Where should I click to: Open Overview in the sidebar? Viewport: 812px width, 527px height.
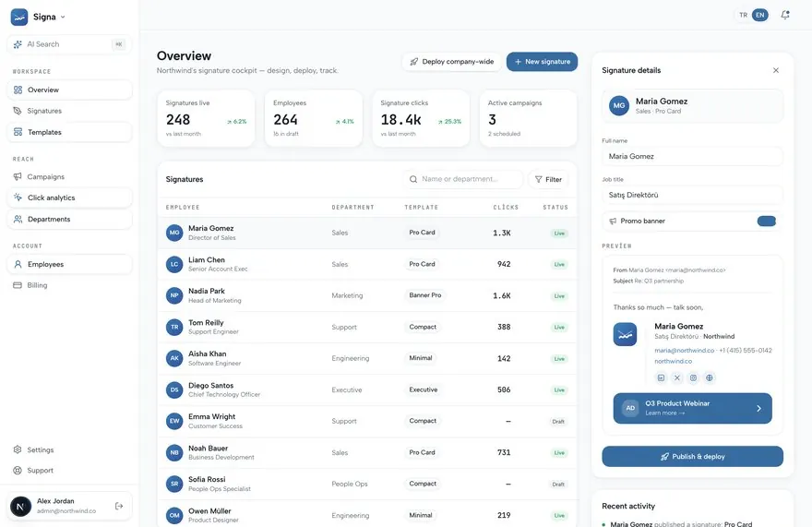(69, 90)
